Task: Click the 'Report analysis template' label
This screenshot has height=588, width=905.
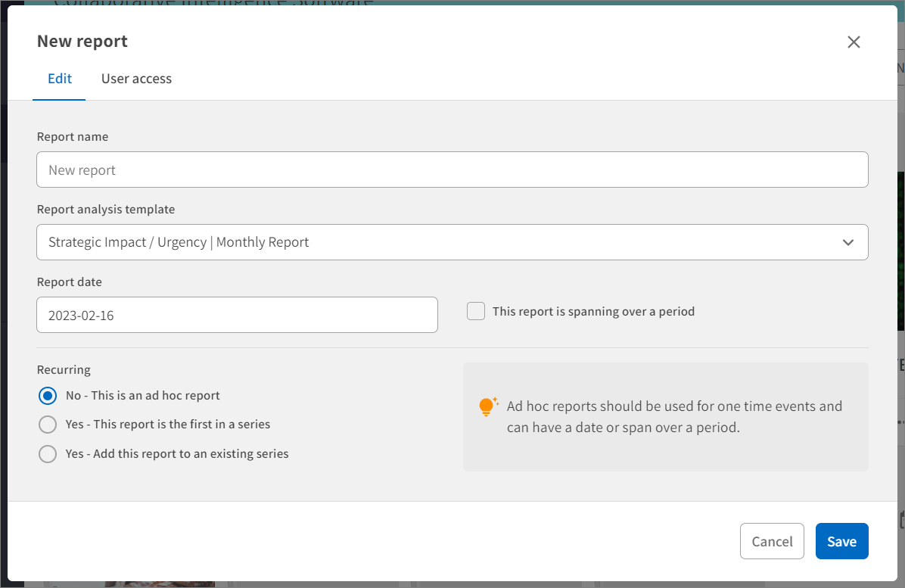Action: 106,210
